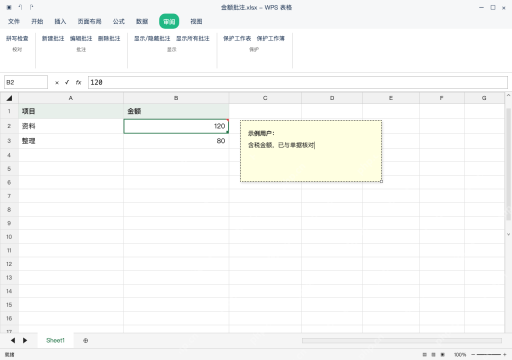Switch to the third view mode icon in the status bar
The image size is (512, 360).
tap(443, 355)
